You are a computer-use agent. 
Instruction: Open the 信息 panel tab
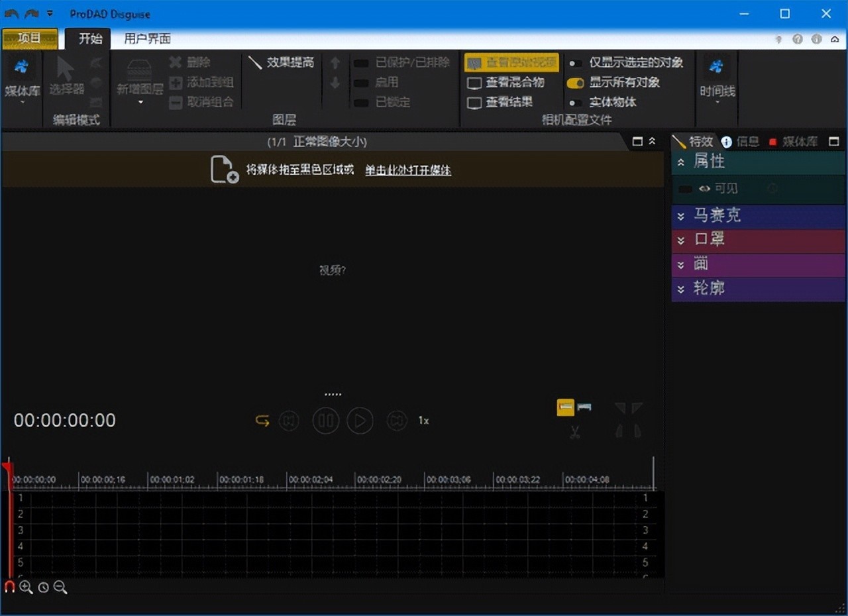(741, 142)
